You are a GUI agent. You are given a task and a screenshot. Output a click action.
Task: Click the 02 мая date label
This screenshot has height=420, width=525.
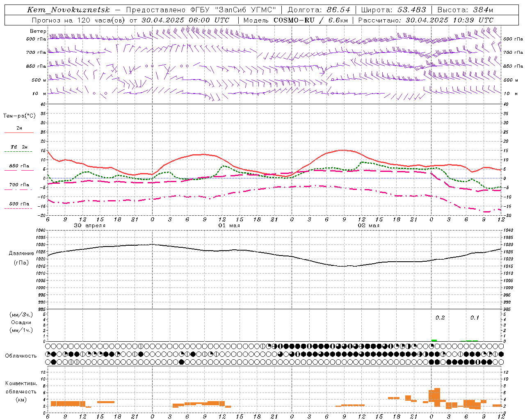tap(368, 226)
